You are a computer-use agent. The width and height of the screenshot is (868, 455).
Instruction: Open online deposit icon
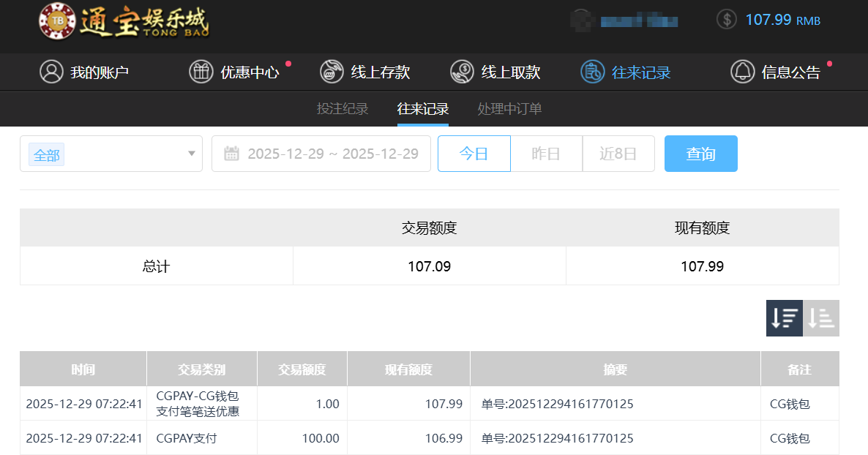[x=332, y=72]
